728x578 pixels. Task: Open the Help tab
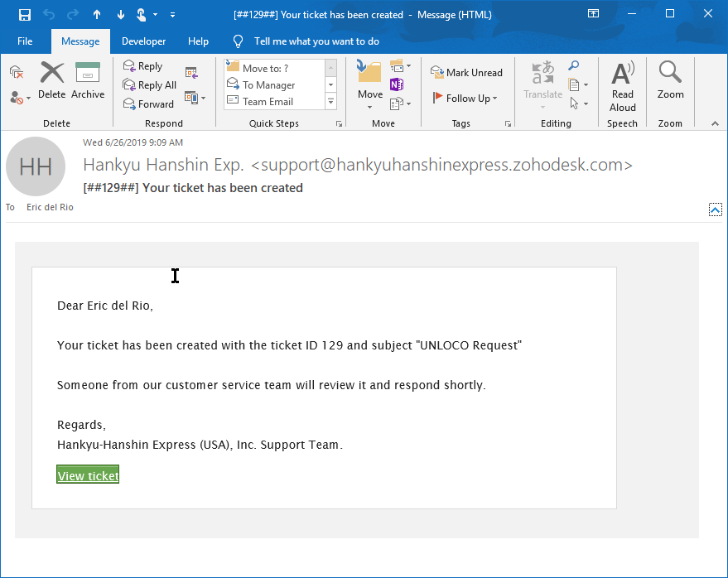click(198, 41)
